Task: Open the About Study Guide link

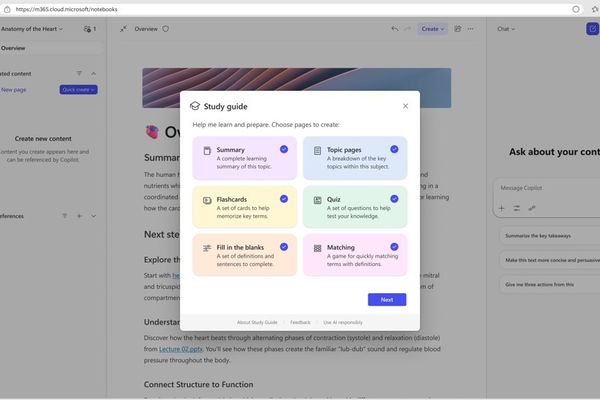Action: pos(257,322)
